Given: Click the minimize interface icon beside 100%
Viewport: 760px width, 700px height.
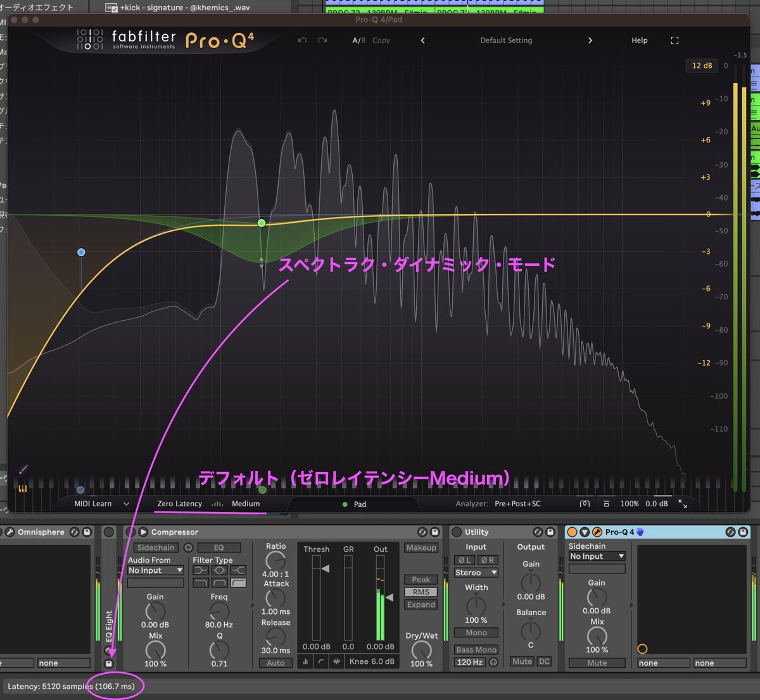Looking at the screenshot, I should click(606, 504).
